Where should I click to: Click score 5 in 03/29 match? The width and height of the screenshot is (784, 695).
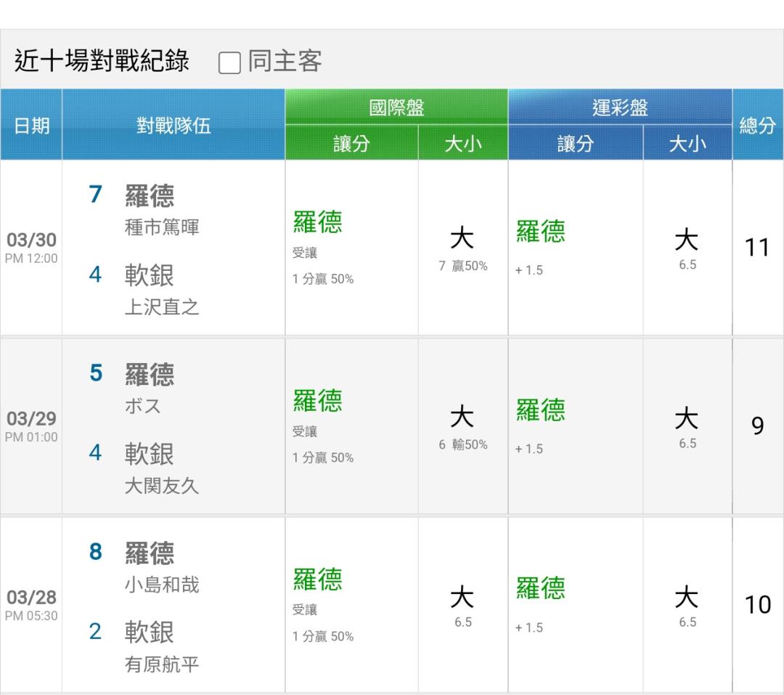pyautogui.click(x=96, y=373)
